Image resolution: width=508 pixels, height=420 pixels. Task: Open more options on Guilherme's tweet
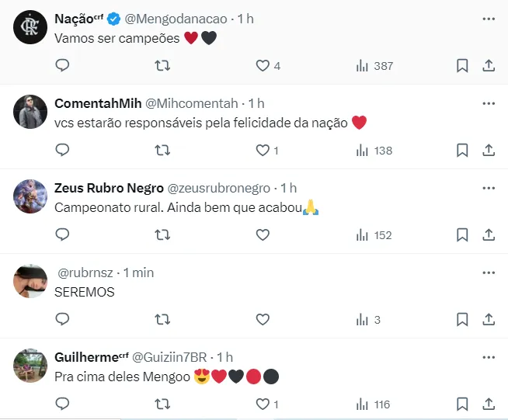488,357
